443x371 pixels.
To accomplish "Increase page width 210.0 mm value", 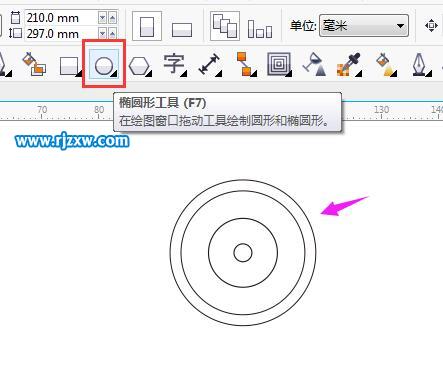I will (x=113, y=17).
